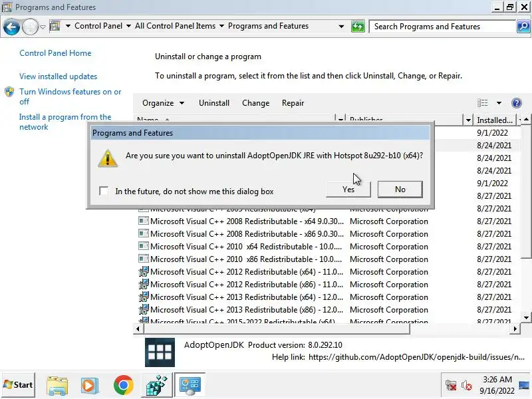Click the Control Panel address bar icon
This screenshot has height=399, width=532.
(x=55, y=26)
